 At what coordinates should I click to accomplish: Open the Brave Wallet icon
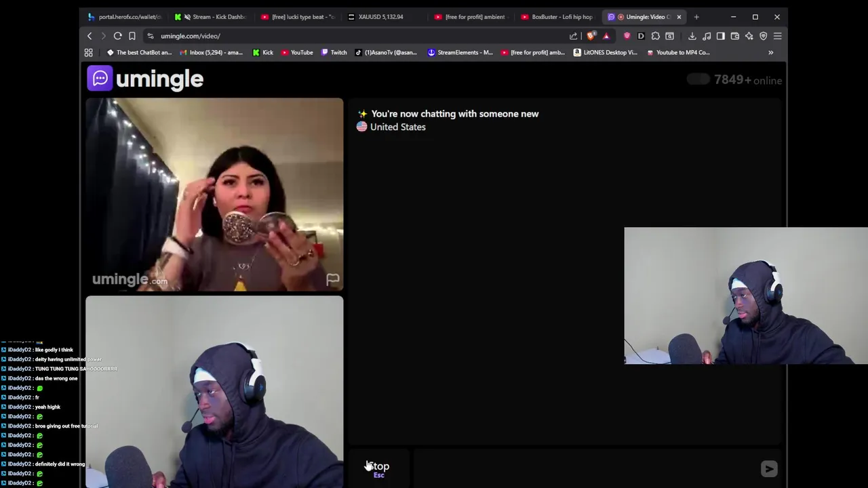(735, 36)
